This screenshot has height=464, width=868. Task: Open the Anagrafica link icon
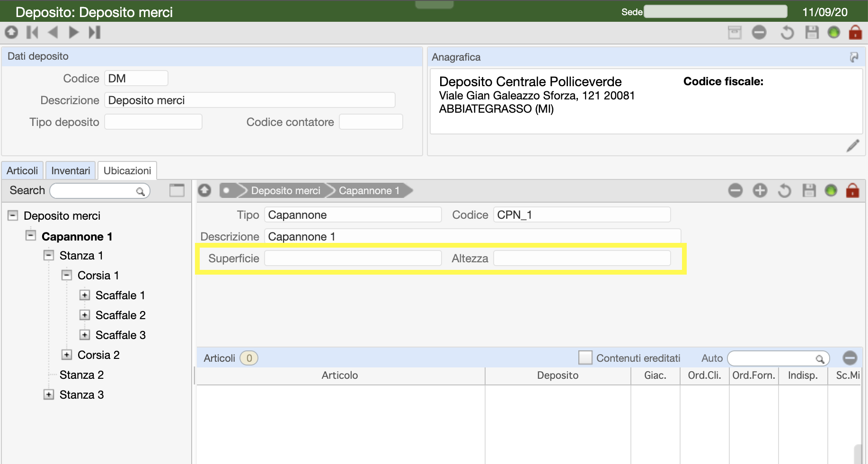point(854,57)
